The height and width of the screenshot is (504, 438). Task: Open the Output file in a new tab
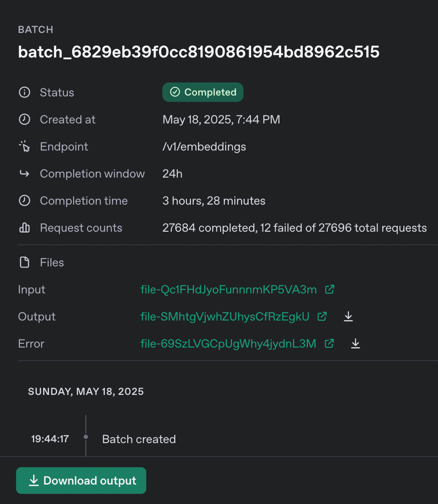(322, 316)
